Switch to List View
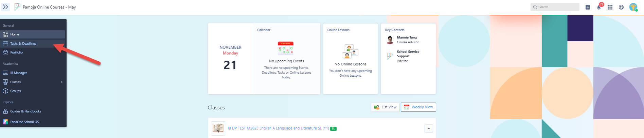 pos(385,107)
